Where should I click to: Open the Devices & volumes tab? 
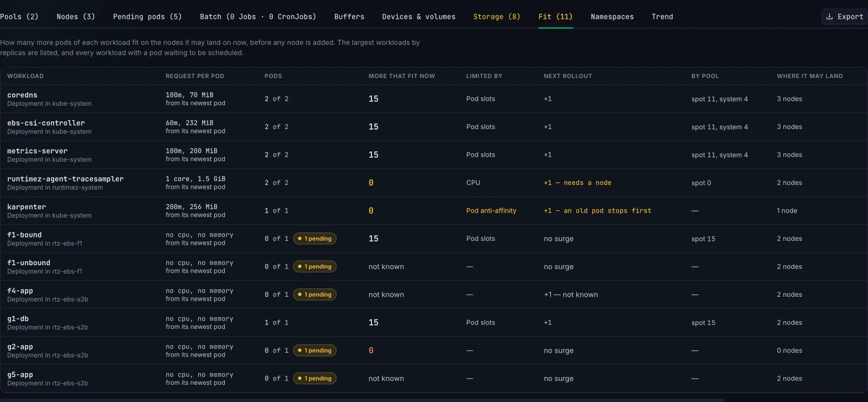click(418, 17)
